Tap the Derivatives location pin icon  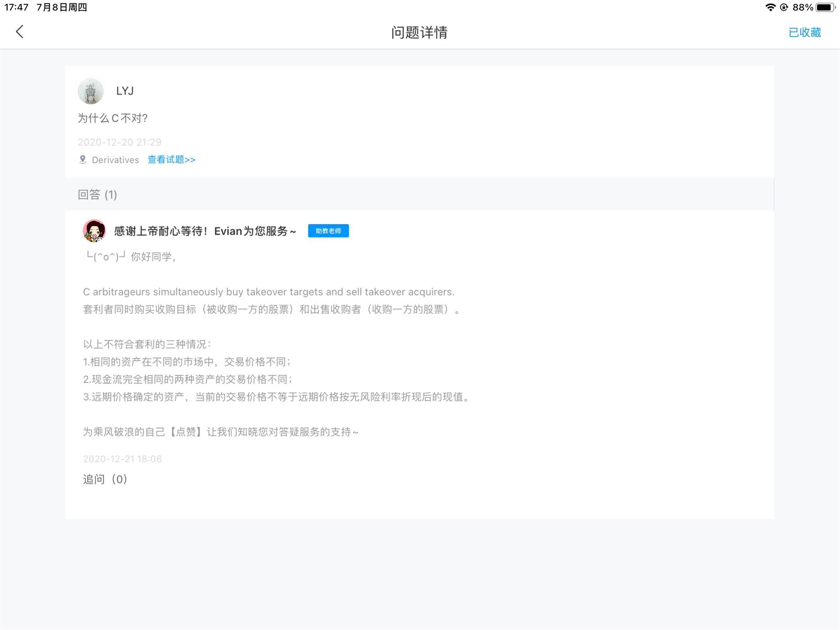pyautogui.click(x=82, y=160)
